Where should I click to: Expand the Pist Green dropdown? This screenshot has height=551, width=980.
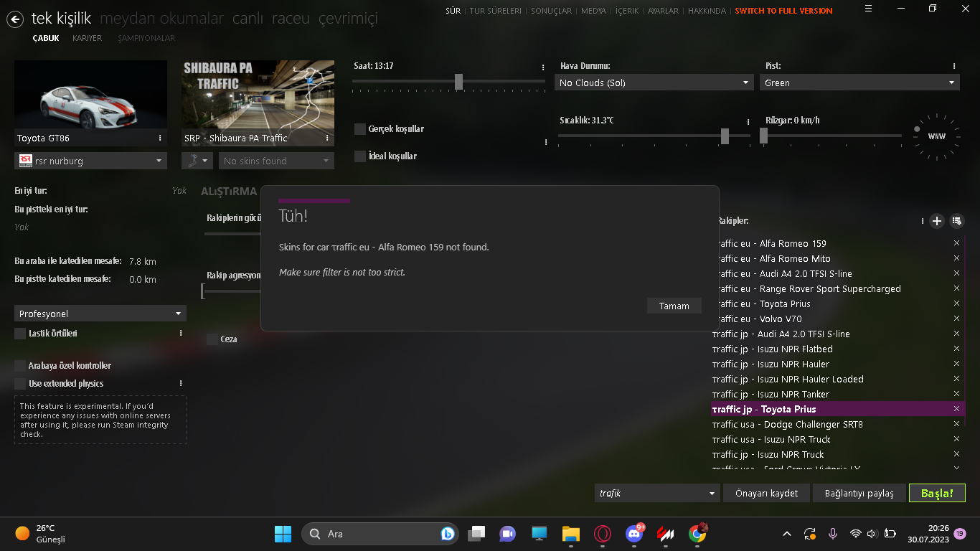859,83
